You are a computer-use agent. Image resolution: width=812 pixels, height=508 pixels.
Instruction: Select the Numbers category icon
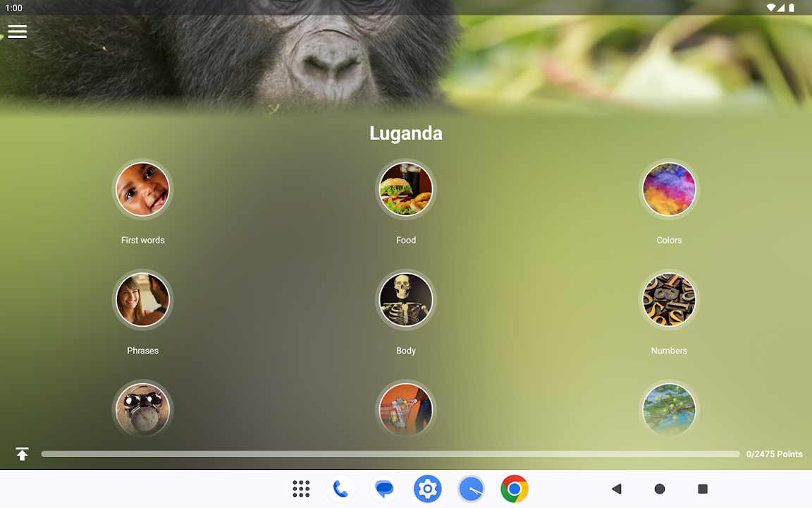(669, 300)
